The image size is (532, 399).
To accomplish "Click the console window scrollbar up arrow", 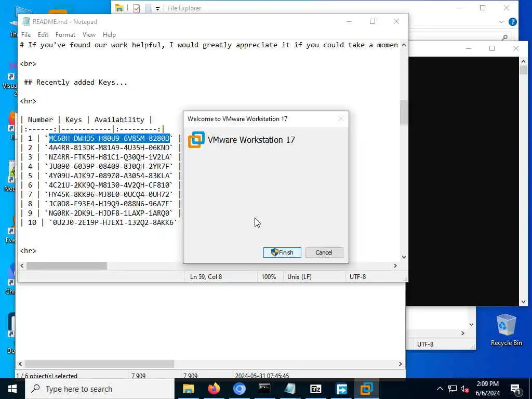I will (x=523, y=61).
